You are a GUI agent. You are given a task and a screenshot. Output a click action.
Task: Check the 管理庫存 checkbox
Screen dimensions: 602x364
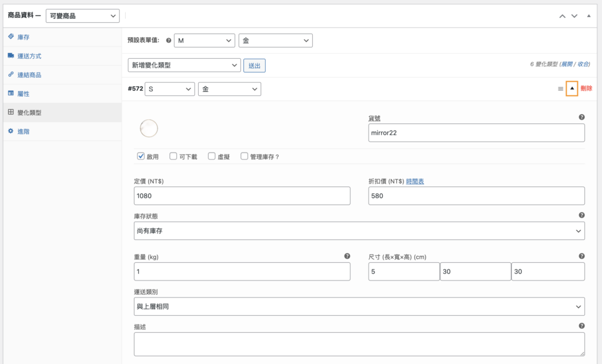click(245, 156)
